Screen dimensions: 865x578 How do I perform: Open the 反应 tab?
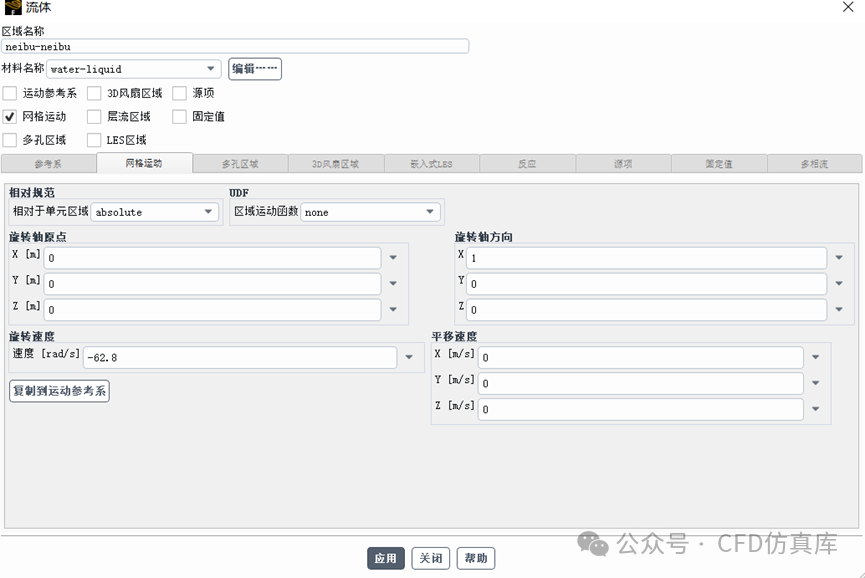click(x=528, y=163)
